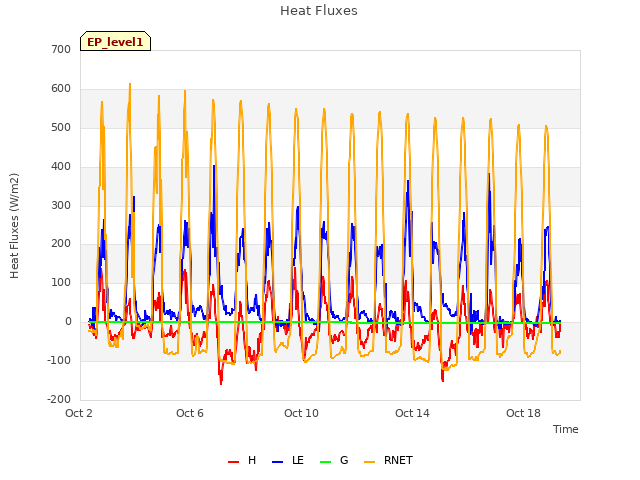Click the blue LE legend color marker
The image size is (640, 480).
[x=277, y=462]
